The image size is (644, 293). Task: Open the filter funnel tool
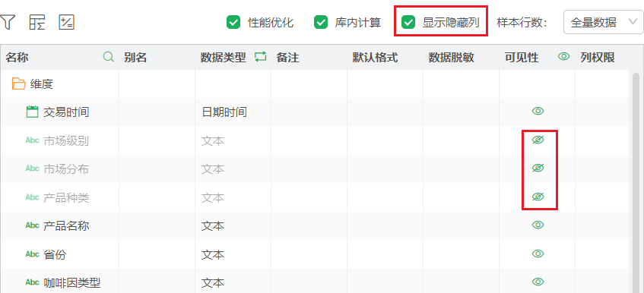pyautogui.click(x=7, y=21)
